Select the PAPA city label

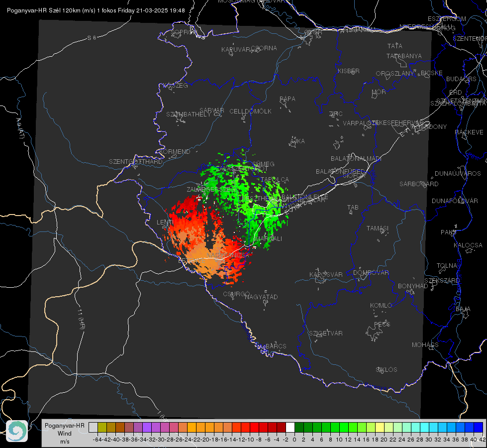tap(288, 99)
